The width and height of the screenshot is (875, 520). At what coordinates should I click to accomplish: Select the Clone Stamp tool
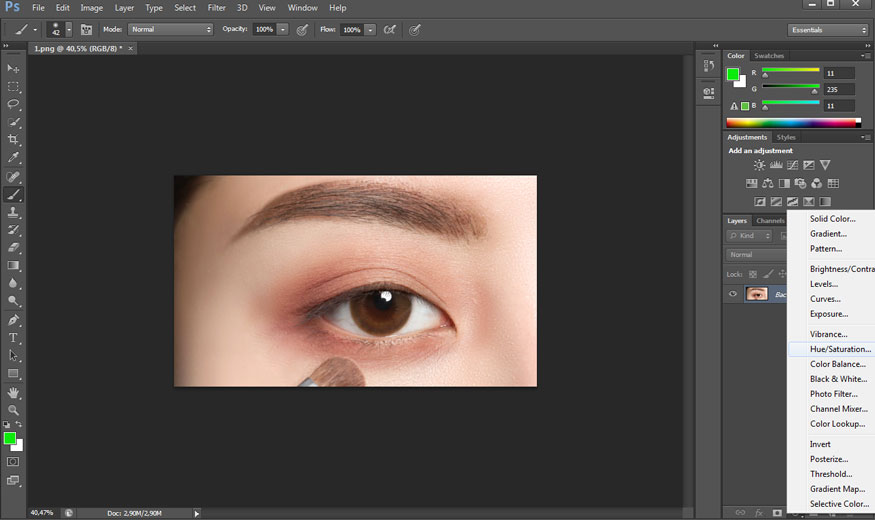click(13, 212)
